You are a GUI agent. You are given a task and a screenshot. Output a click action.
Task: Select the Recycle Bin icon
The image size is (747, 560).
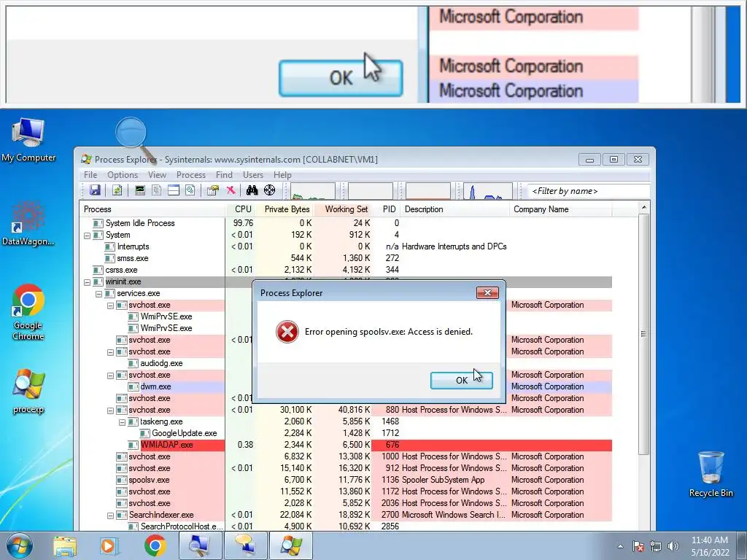[711, 474]
